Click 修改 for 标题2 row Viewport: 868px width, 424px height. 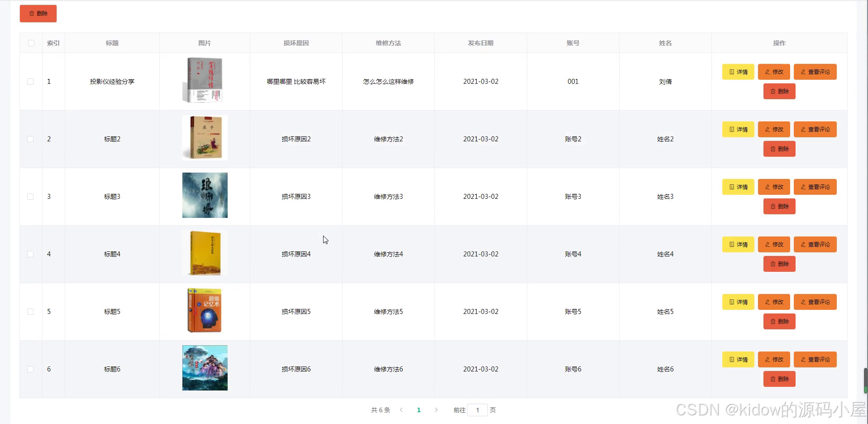click(774, 129)
